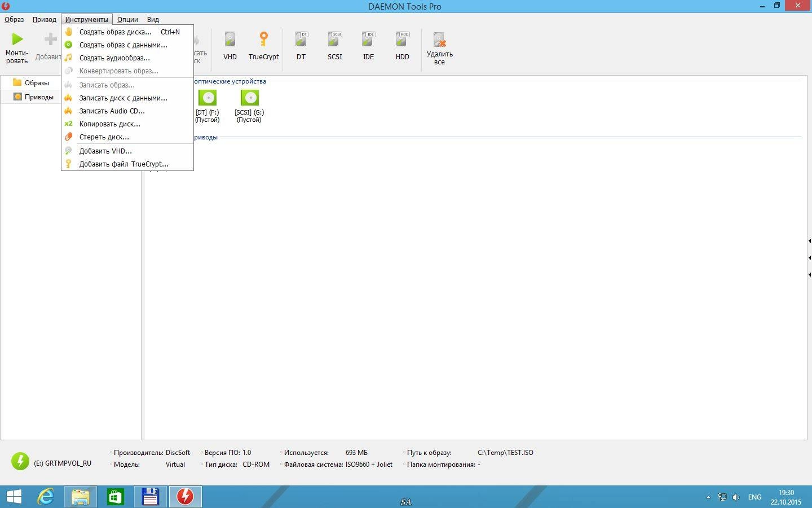
Task: Open File Explorer from the taskbar
Action: coord(81,497)
